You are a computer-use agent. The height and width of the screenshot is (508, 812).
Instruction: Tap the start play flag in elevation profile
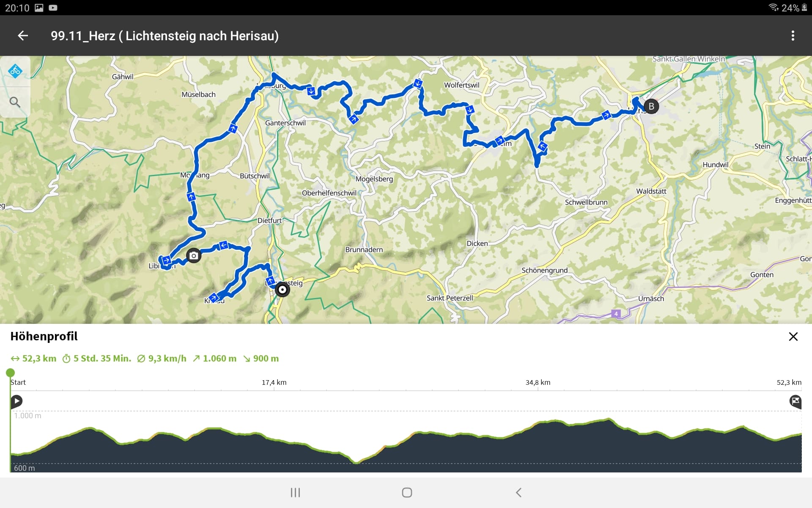(x=16, y=401)
